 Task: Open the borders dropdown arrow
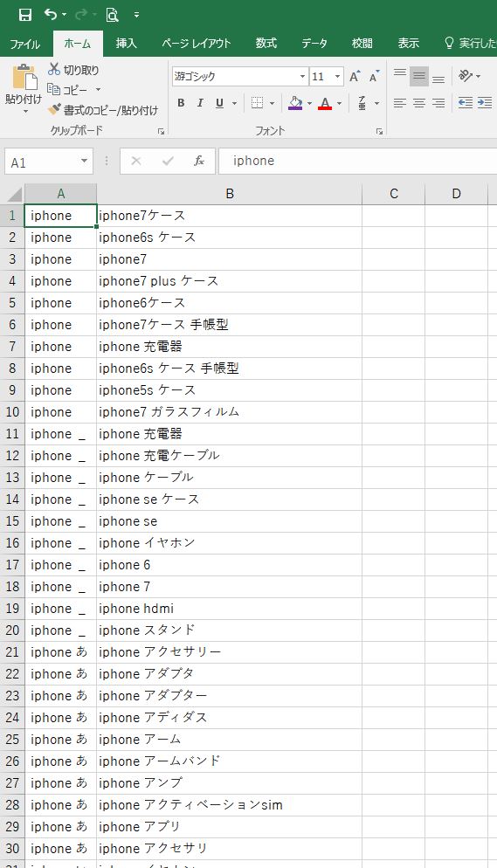coord(272,103)
